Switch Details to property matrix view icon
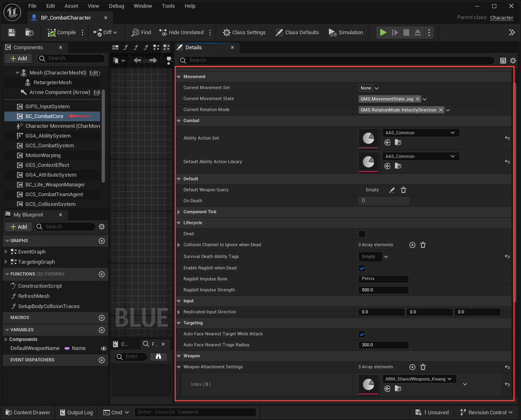 [x=503, y=60]
